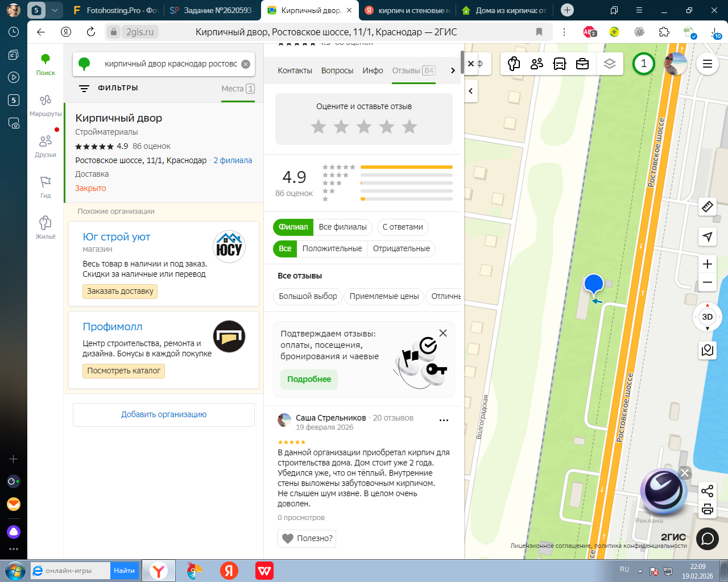728x582 pixels.
Task: Click the share icon on the map
Action: tap(708, 491)
